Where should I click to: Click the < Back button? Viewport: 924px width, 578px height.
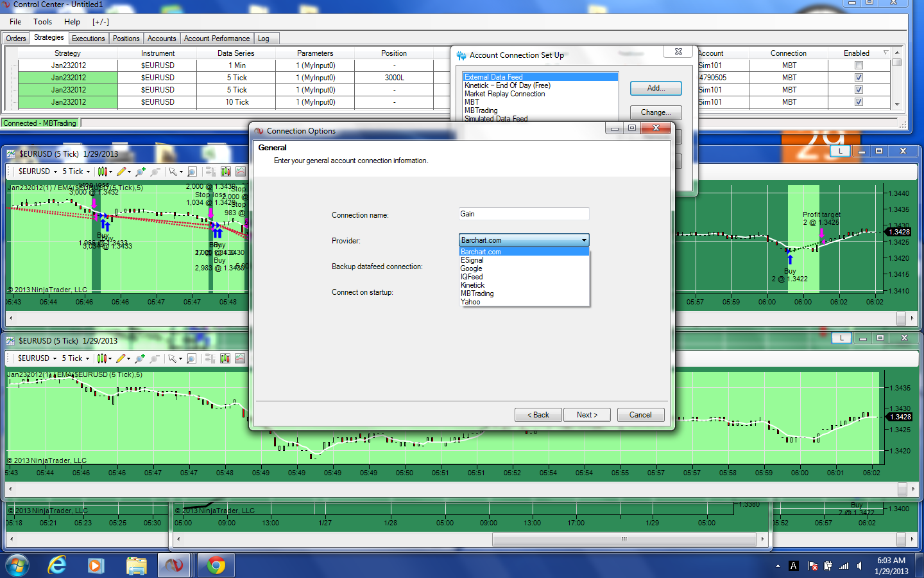(538, 415)
